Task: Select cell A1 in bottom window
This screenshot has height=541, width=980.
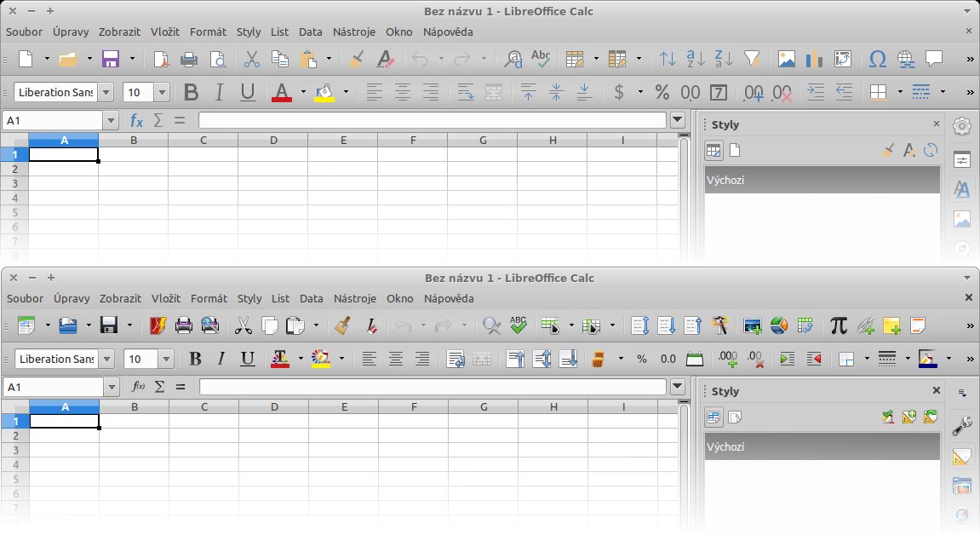Action: click(x=65, y=421)
